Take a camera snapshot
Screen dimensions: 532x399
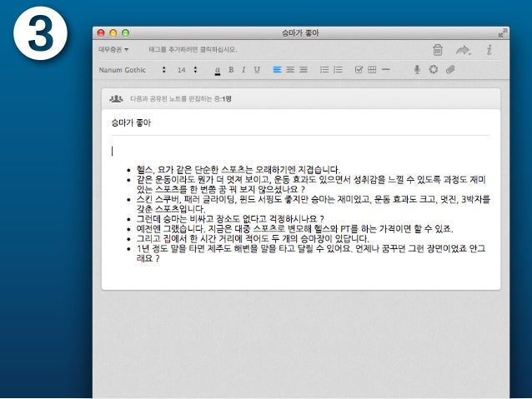click(434, 69)
